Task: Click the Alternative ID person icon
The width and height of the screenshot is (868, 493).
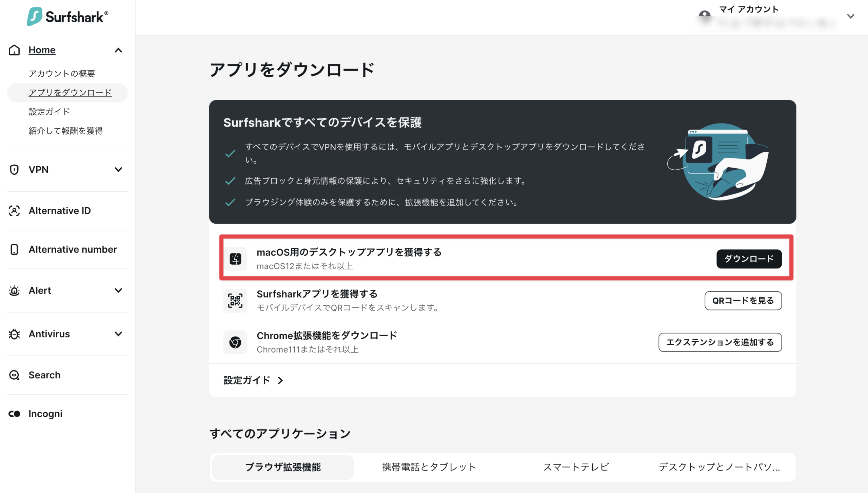Action: click(x=14, y=211)
